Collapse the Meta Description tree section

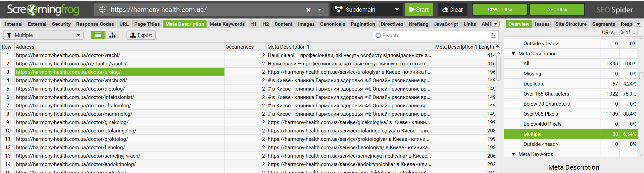513,54
